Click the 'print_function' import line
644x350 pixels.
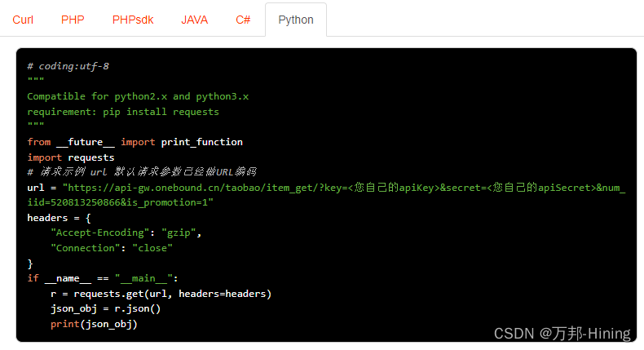[135, 142]
